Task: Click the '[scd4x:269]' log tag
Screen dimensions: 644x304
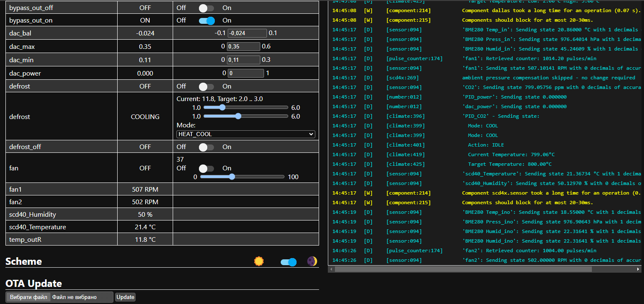Action: 402,78
